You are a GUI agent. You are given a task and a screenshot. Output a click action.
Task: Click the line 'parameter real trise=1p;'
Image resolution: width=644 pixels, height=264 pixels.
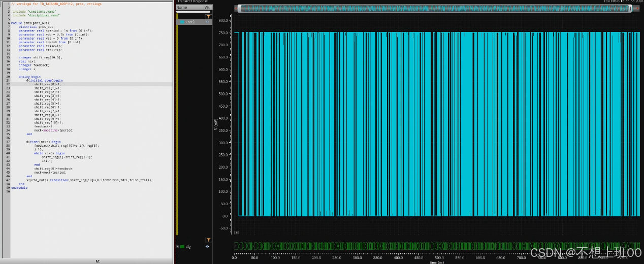[40, 46]
